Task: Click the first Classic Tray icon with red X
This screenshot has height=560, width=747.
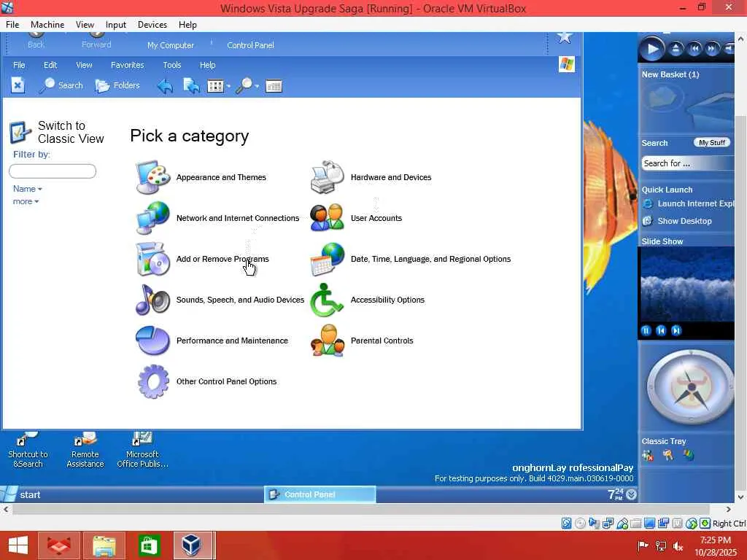Action: point(648,456)
